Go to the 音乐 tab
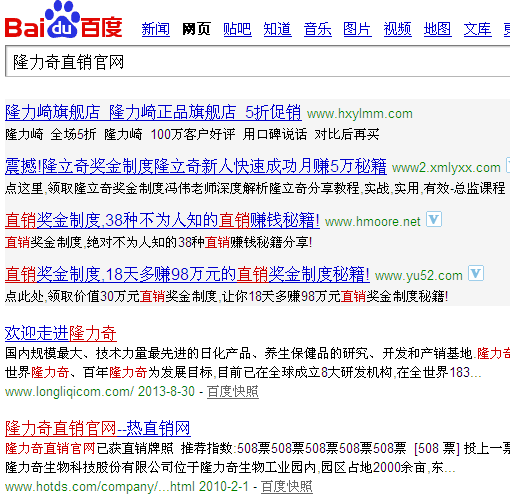The height and width of the screenshot is (501, 510). point(318,29)
